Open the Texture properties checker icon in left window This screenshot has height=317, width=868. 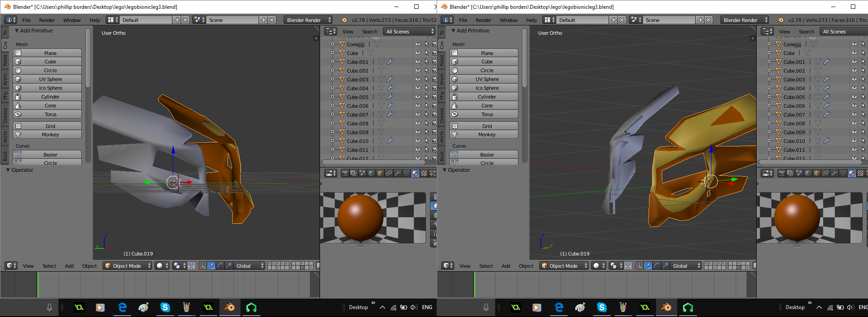(x=424, y=173)
